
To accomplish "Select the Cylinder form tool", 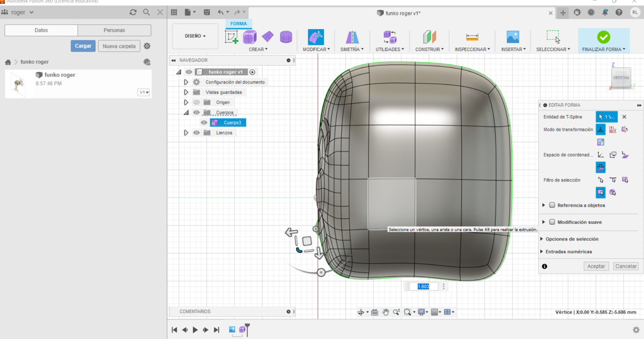I will 286,37.
